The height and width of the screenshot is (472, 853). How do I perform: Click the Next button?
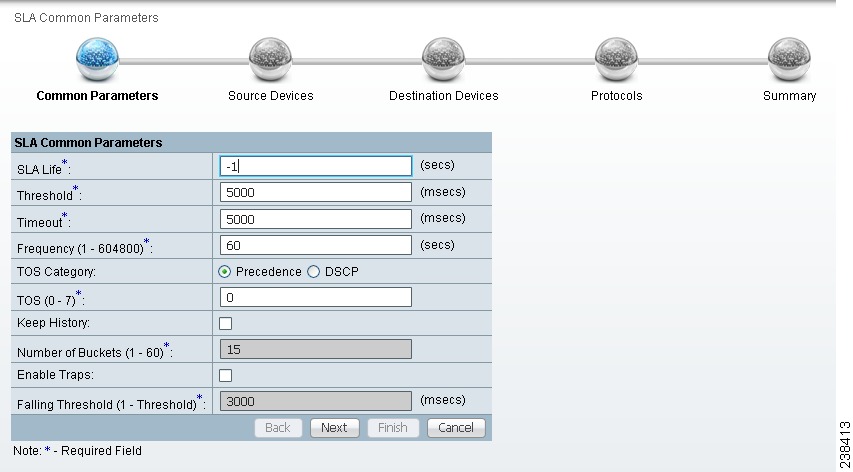pos(335,428)
